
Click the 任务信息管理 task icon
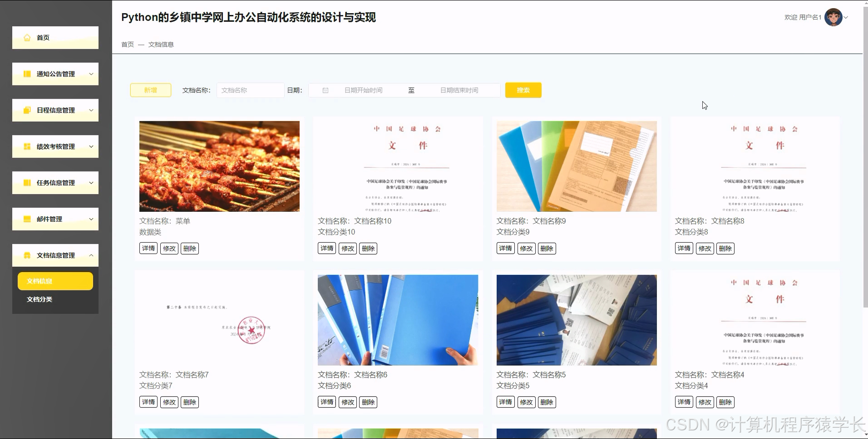point(27,183)
